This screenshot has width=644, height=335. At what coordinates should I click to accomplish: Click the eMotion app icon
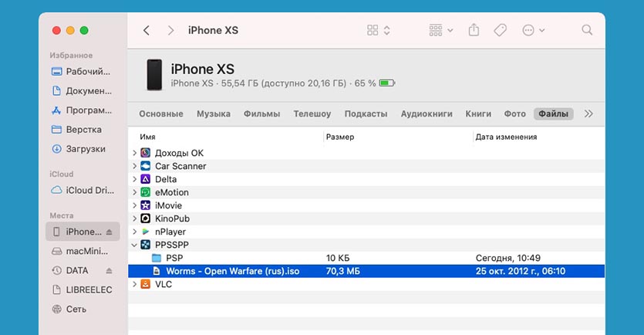pyautogui.click(x=146, y=192)
